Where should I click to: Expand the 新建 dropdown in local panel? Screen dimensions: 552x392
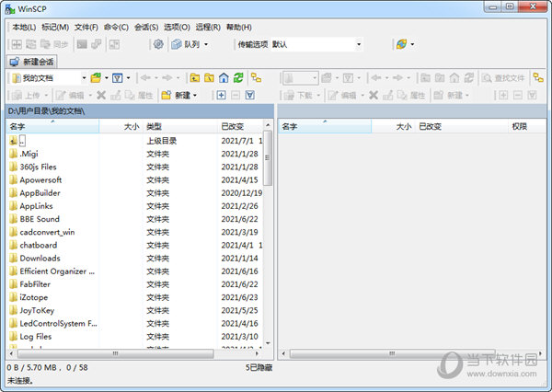tap(195, 95)
